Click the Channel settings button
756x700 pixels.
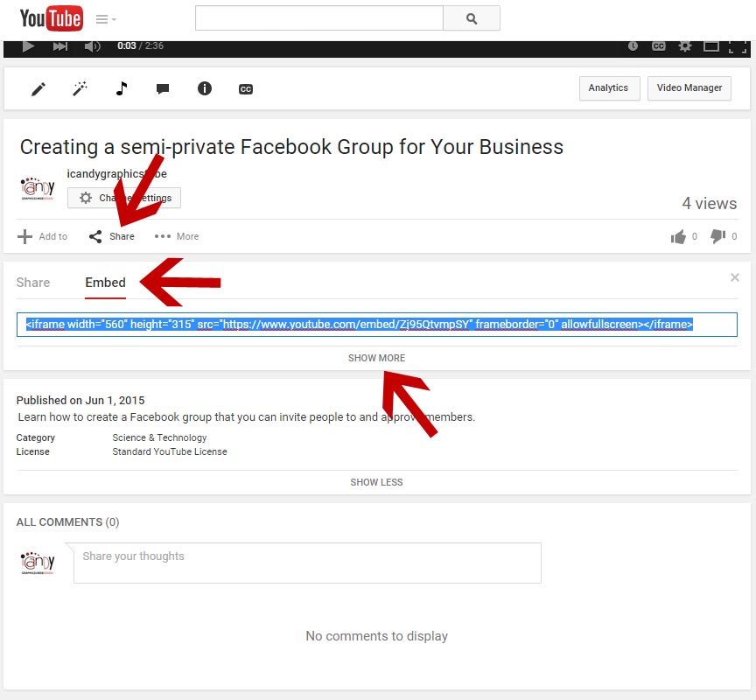124,198
